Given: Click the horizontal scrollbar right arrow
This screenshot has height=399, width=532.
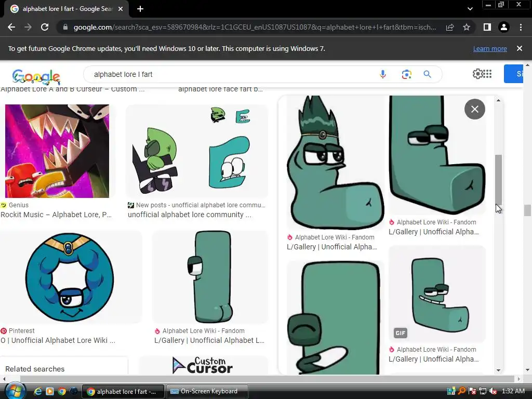Looking at the screenshot, I should coord(518,379).
